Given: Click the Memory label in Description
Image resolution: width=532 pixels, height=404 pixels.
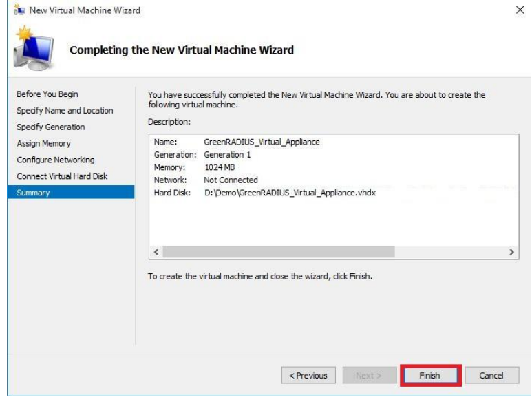Looking at the screenshot, I should click(x=169, y=167).
